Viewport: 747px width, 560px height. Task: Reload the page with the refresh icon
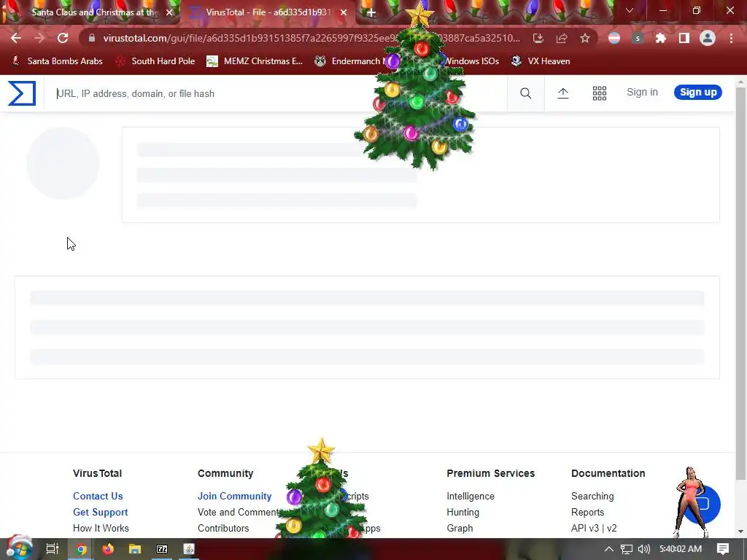click(x=63, y=38)
